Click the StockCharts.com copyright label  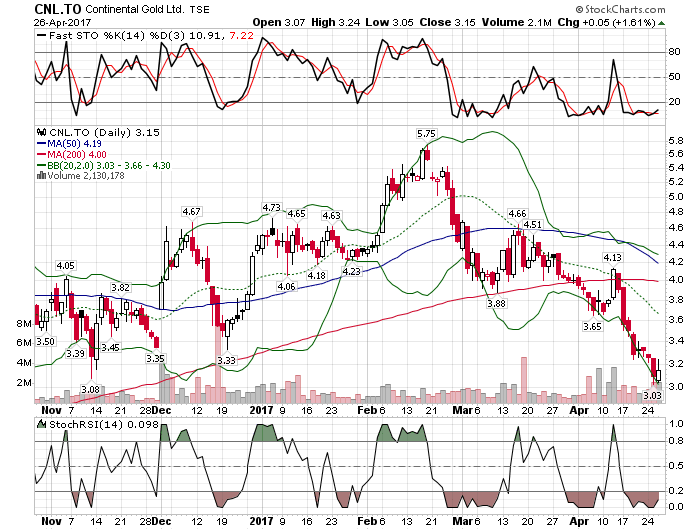[x=620, y=9]
